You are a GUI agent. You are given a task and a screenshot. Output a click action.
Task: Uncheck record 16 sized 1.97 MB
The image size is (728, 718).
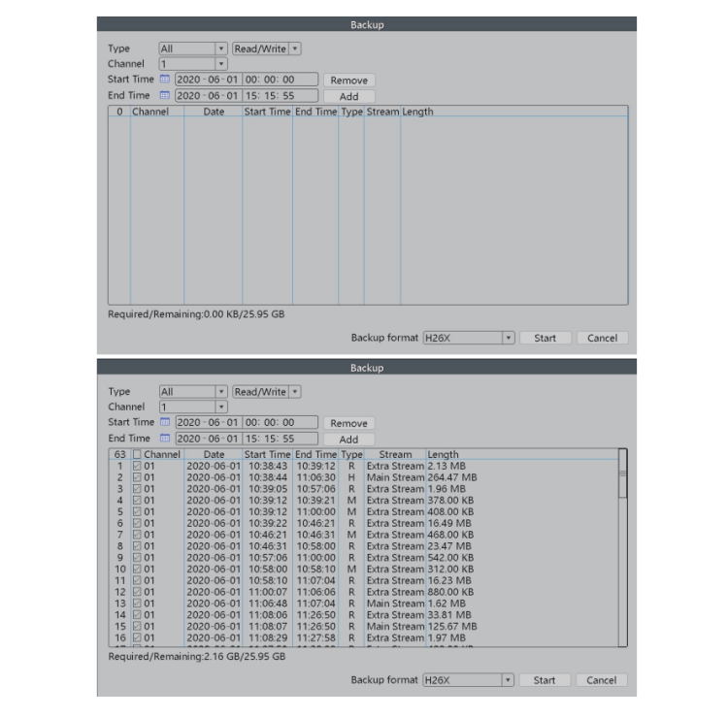pos(137,637)
